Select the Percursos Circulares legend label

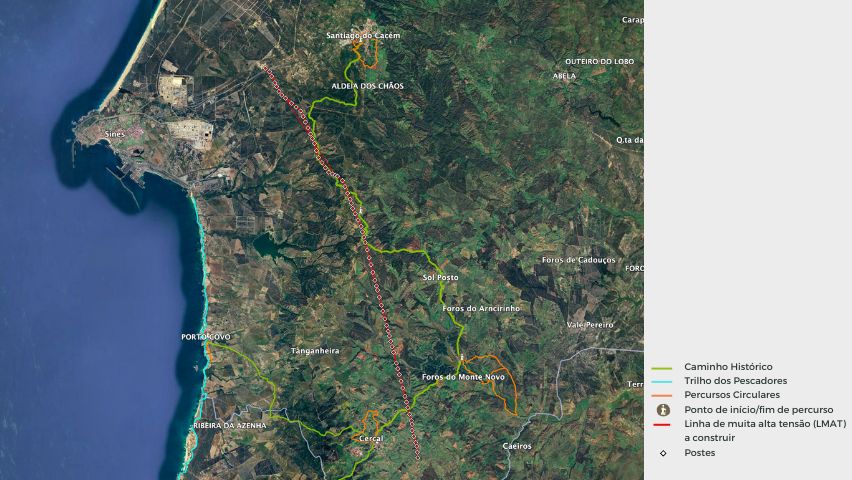pyautogui.click(x=732, y=395)
